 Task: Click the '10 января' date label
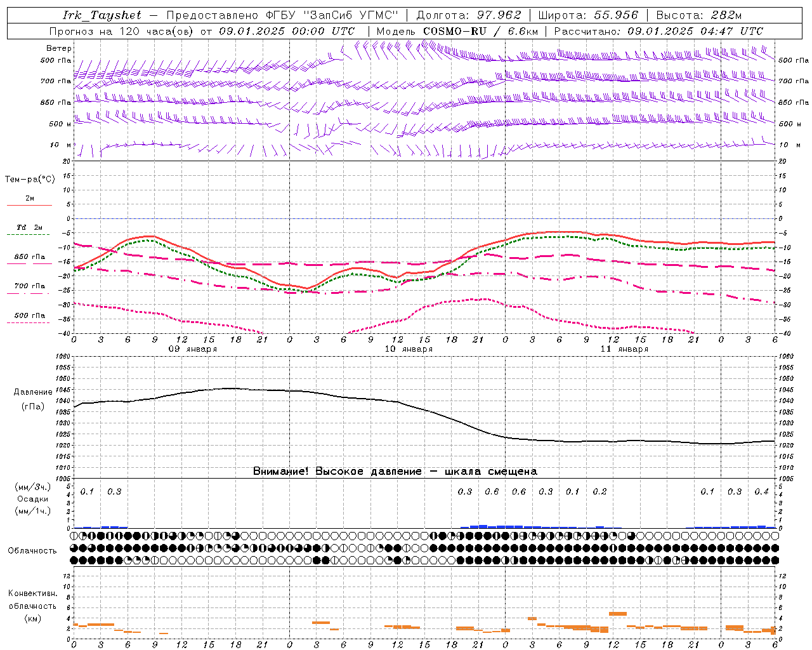pos(409,349)
